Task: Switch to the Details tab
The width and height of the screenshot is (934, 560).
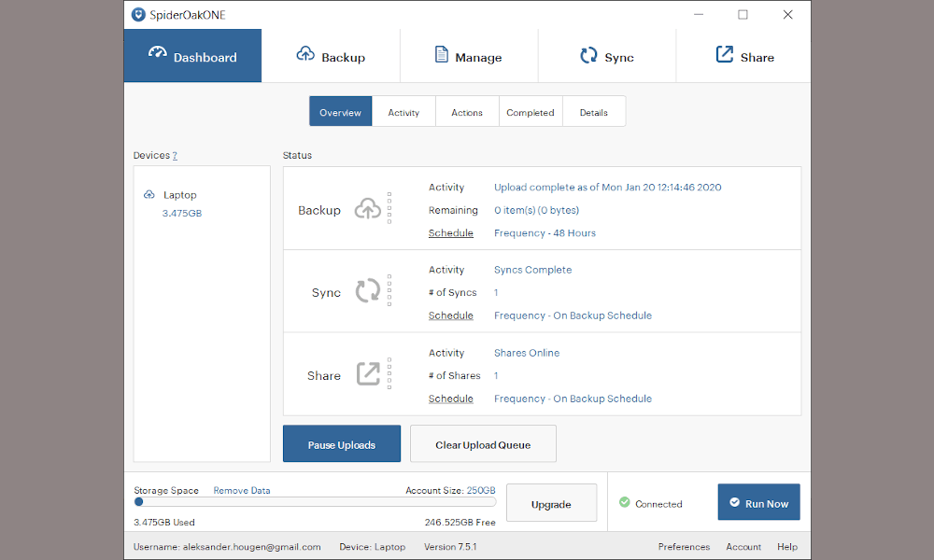Action: tap(594, 111)
